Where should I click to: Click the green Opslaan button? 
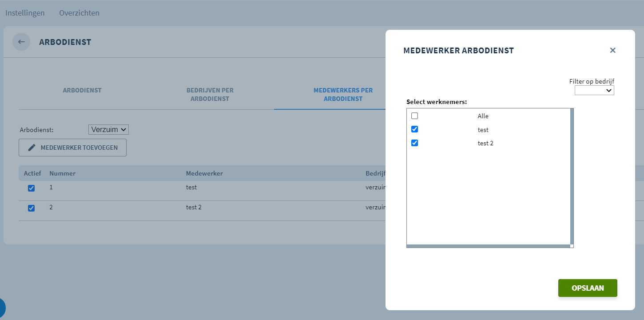(588, 288)
